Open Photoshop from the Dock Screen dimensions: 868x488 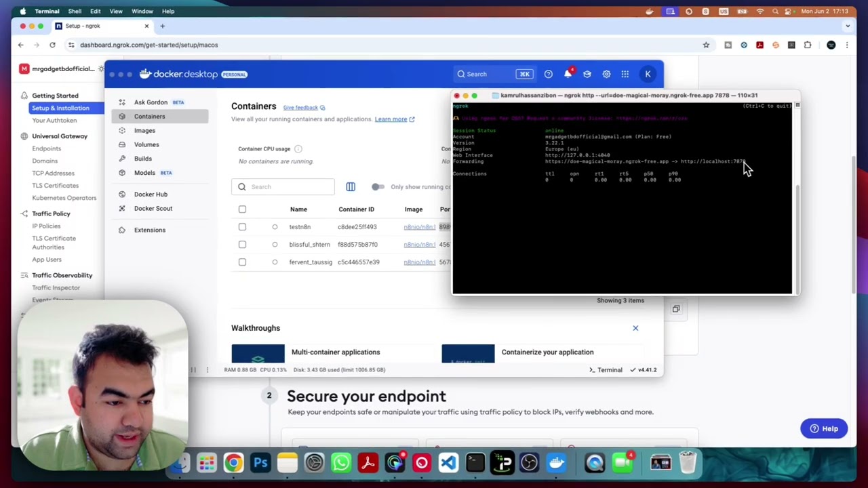[260, 464]
